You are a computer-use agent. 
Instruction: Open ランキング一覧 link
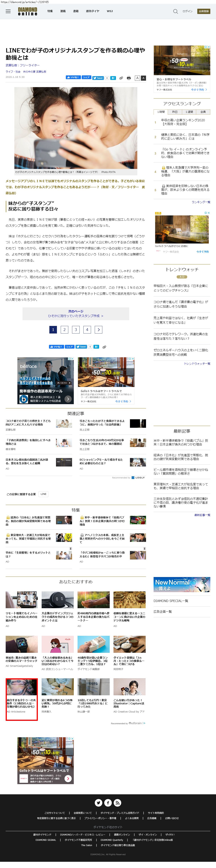[x=201, y=202]
